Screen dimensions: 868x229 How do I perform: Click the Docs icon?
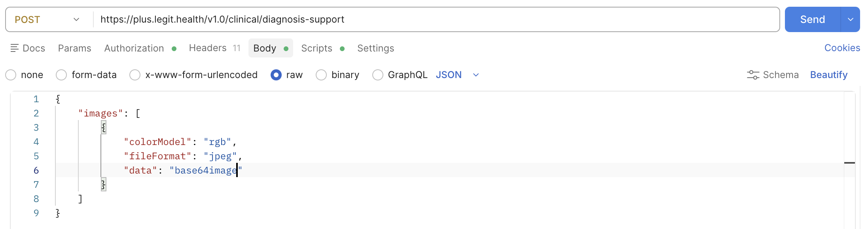(15, 48)
